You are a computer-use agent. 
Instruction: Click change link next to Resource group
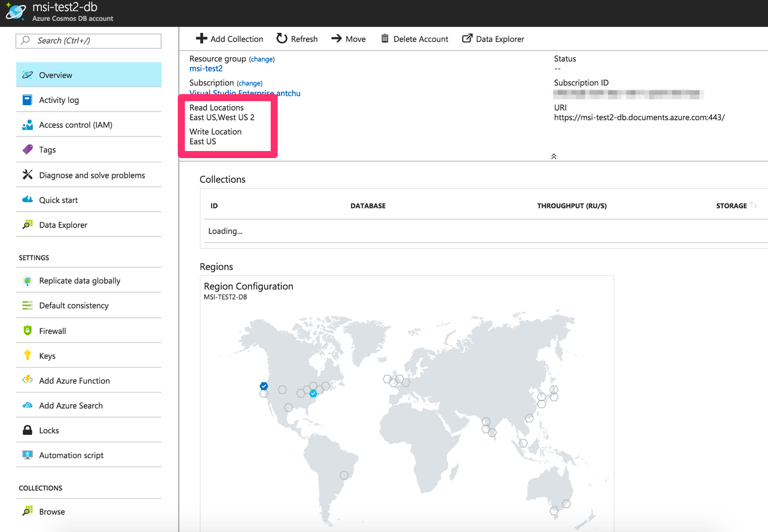tap(262, 59)
